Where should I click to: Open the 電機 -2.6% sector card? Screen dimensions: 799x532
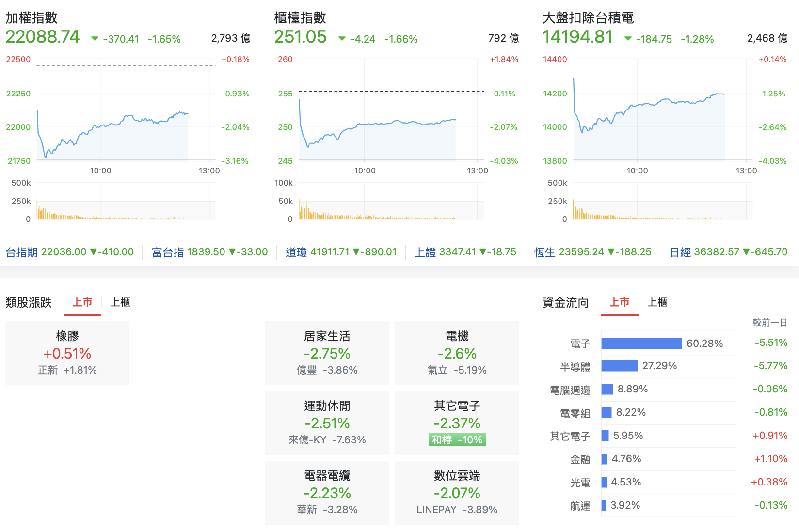(x=457, y=353)
